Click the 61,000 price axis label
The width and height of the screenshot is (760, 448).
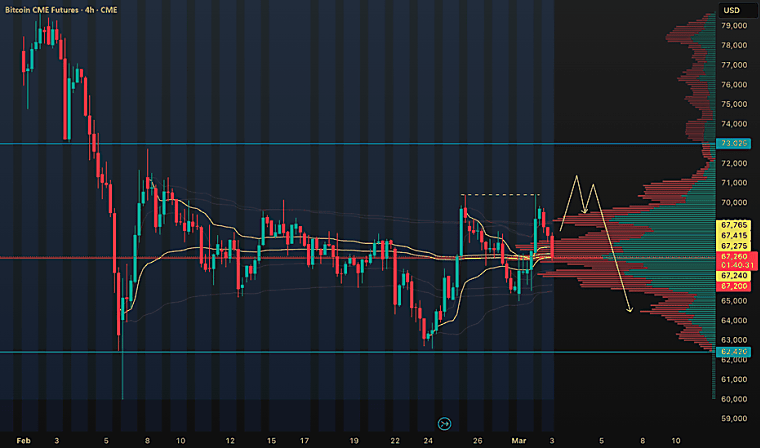[x=734, y=379]
